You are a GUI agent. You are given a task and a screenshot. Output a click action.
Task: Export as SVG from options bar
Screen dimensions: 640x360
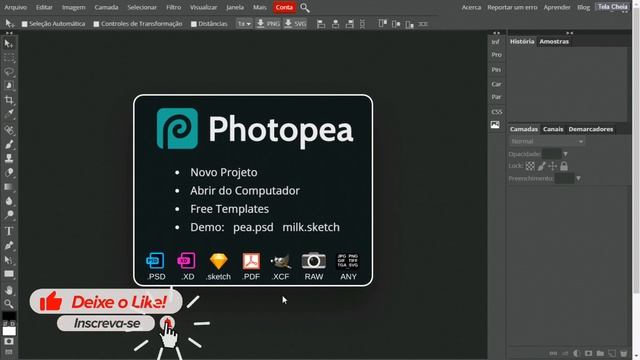(295, 24)
